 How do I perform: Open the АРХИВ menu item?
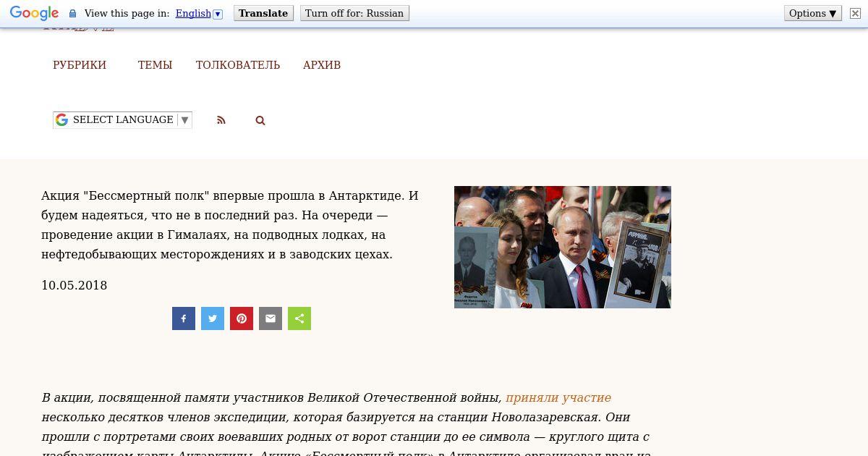click(x=322, y=65)
